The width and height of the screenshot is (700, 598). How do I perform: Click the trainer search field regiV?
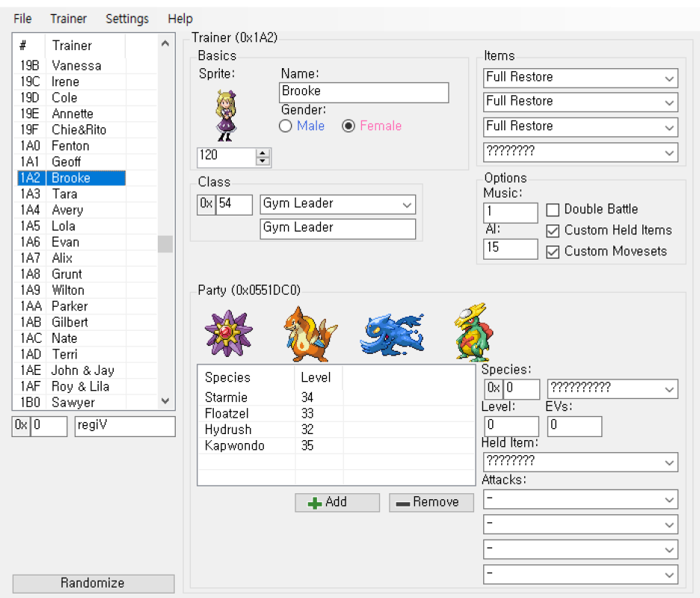pyautogui.click(x=125, y=427)
